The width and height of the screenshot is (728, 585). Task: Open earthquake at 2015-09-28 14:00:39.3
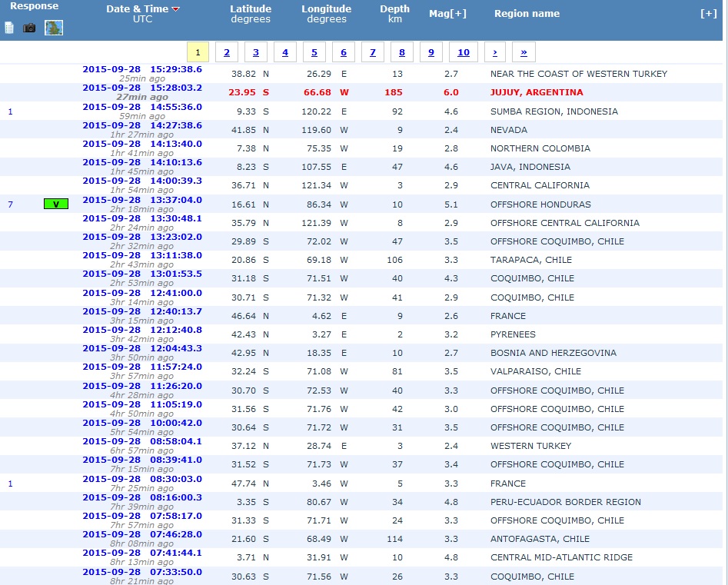(142, 181)
